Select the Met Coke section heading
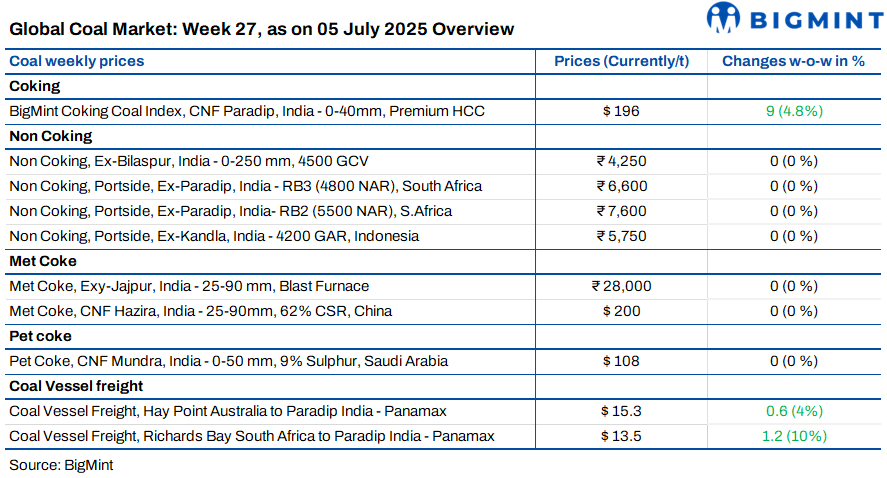Screen dimensions: 887x478 pyautogui.click(x=43, y=261)
